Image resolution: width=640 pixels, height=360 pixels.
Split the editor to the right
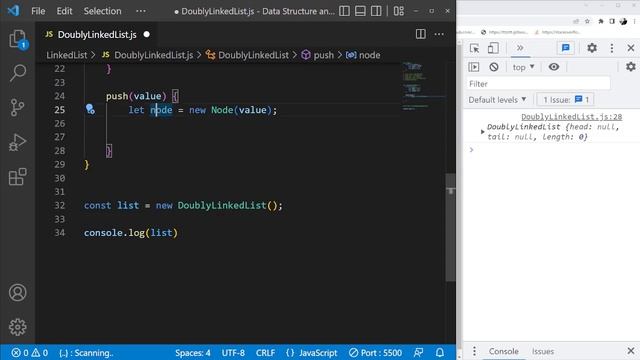(420, 34)
